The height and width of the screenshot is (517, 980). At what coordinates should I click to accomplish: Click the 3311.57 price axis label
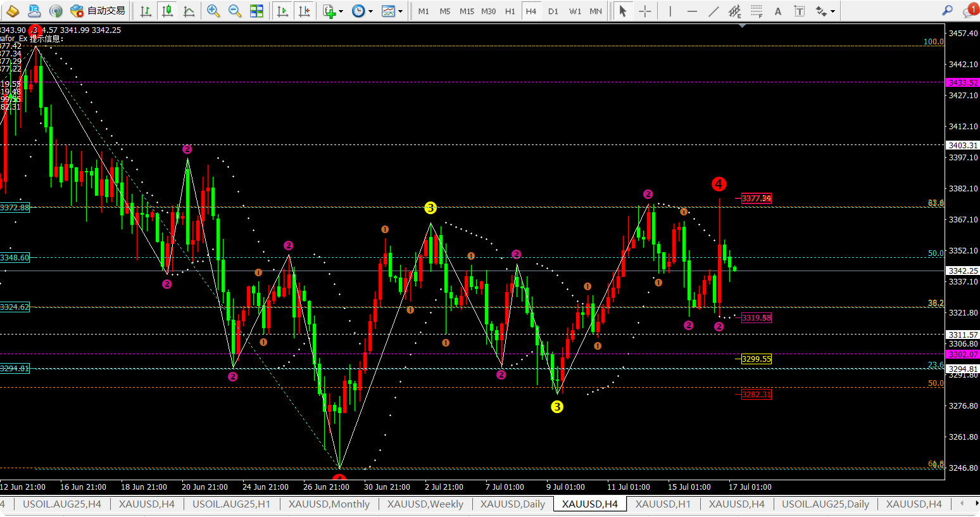(x=963, y=335)
